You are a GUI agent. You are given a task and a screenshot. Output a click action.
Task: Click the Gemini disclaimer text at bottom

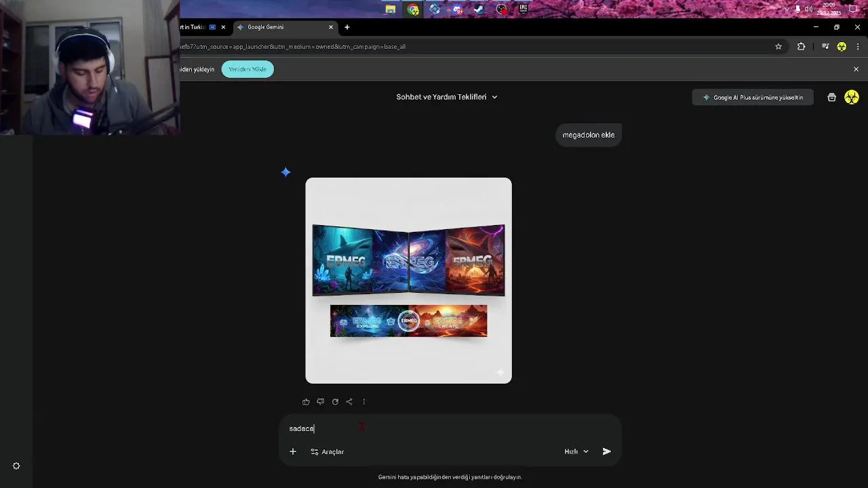pos(450,477)
